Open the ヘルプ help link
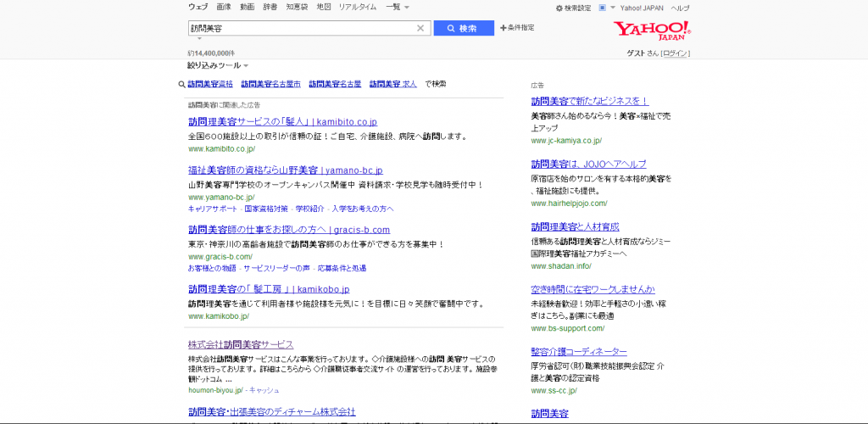The height and width of the screenshot is (424, 868). point(681,8)
